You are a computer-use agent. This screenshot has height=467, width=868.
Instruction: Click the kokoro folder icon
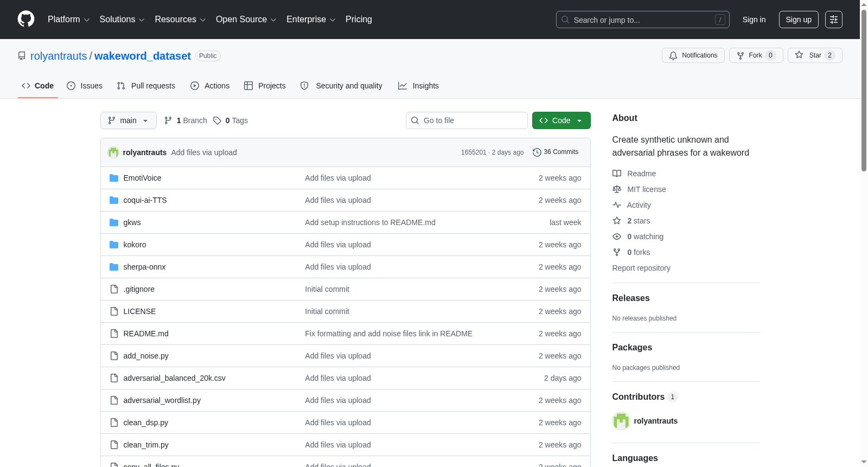(x=114, y=245)
